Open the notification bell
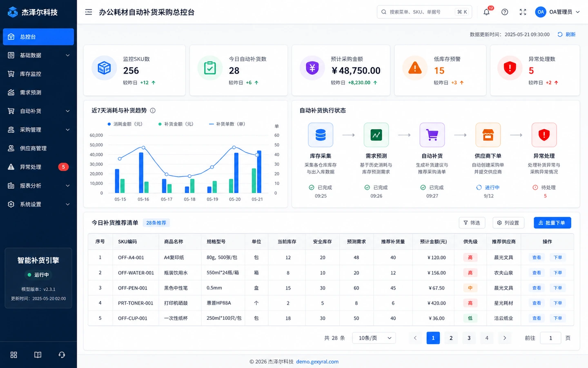 [x=486, y=12]
